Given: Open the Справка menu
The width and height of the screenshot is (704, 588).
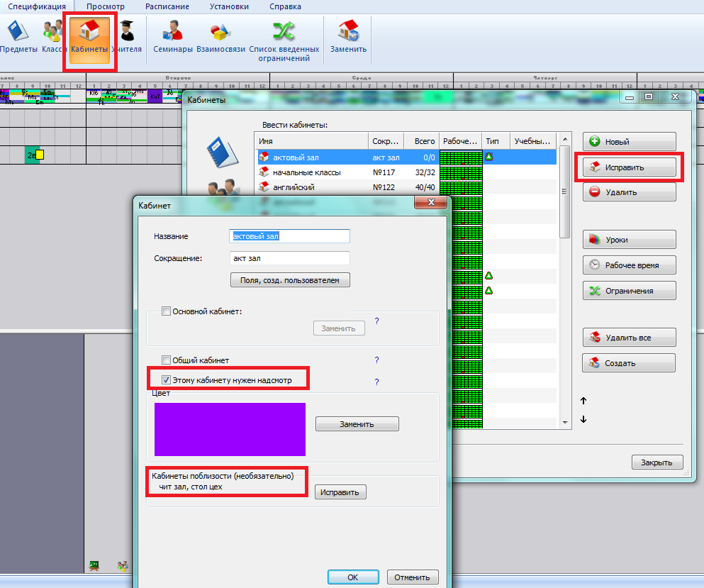Looking at the screenshot, I should point(285,6).
